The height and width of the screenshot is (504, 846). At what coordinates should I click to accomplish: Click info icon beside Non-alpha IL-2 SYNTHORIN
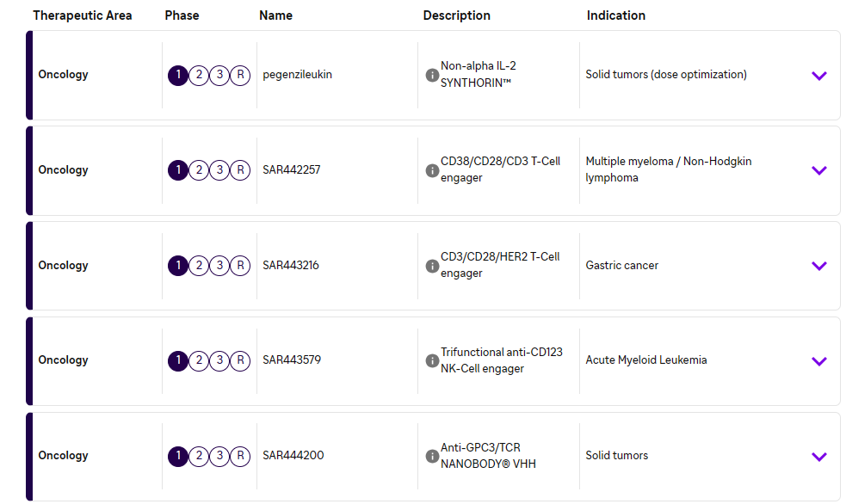[432, 75]
